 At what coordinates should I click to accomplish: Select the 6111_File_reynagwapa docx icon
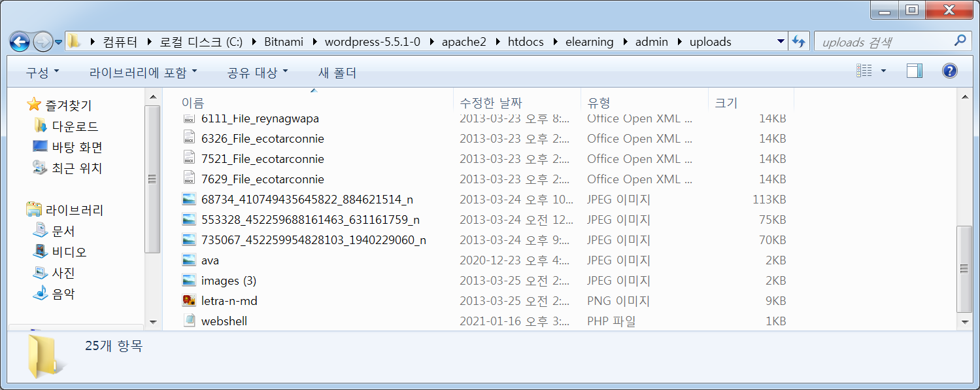[189, 118]
